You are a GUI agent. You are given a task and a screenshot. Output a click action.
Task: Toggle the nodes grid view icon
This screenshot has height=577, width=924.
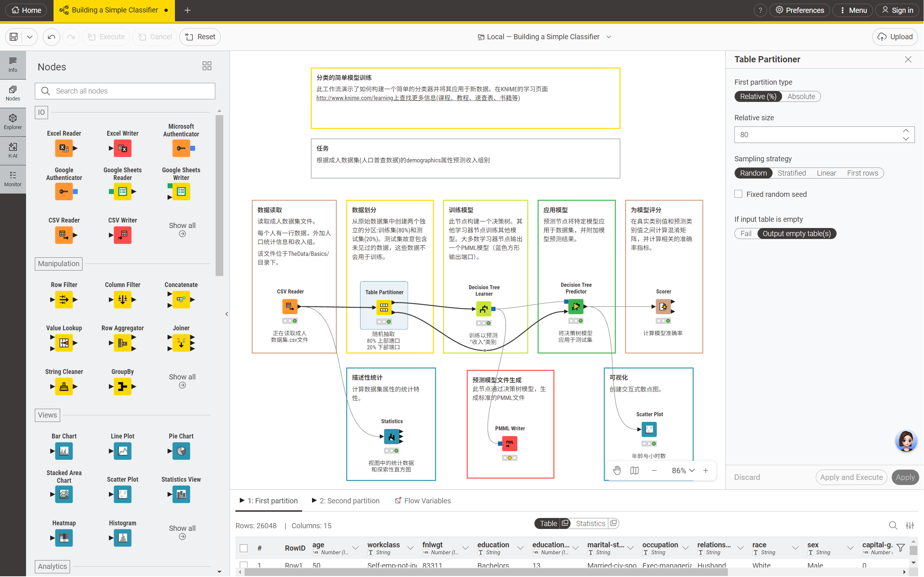click(206, 66)
